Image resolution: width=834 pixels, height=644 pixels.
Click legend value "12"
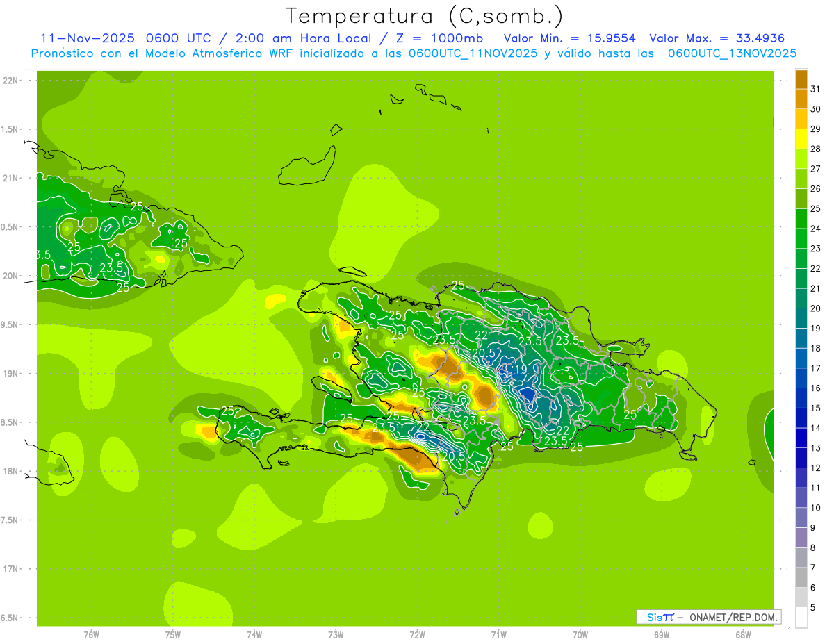(x=816, y=468)
